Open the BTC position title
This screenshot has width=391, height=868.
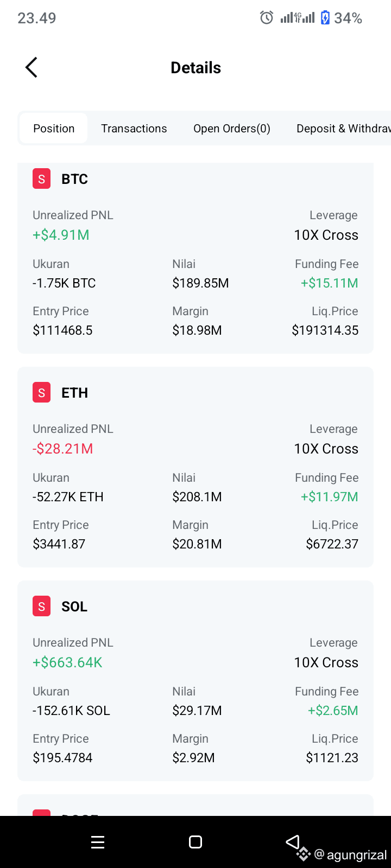(74, 179)
